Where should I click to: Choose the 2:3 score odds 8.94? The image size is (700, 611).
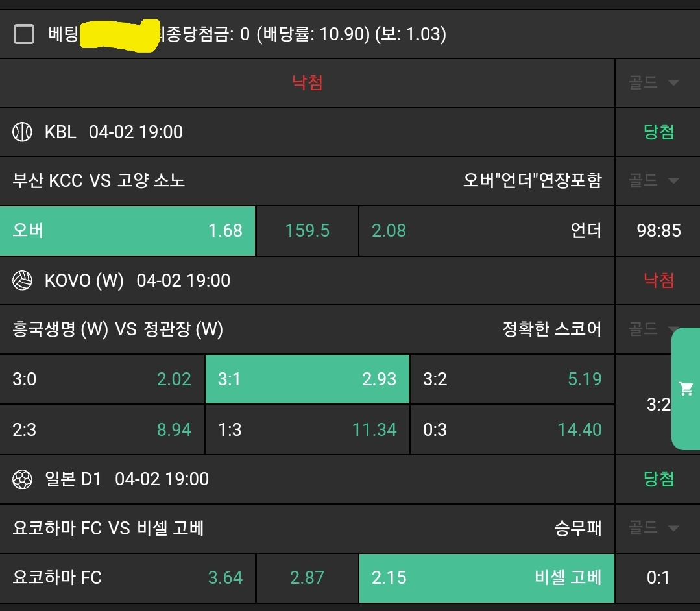(x=102, y=430)
